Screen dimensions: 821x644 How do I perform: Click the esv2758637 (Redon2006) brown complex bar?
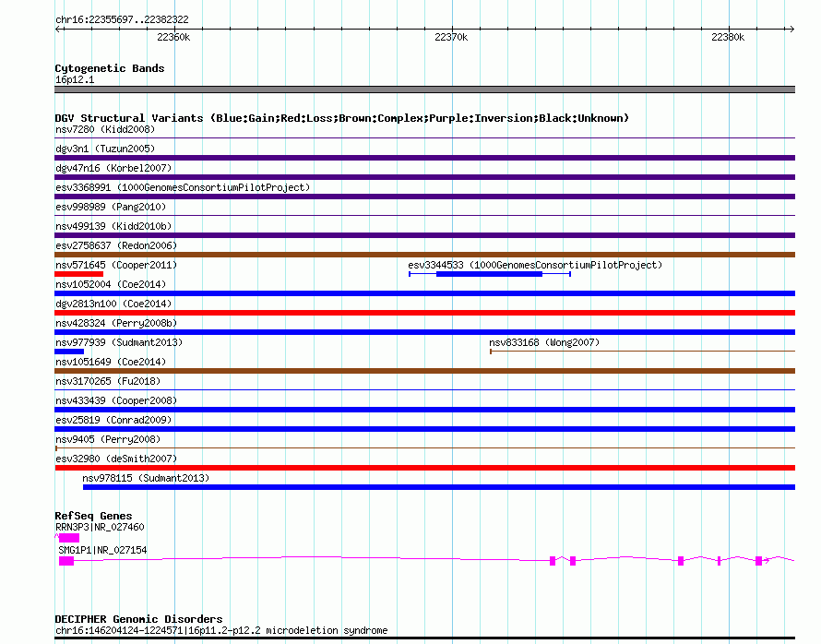(424, 255)
